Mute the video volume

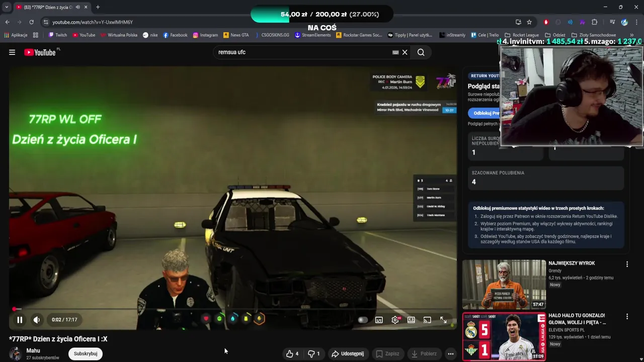[36, 320]
